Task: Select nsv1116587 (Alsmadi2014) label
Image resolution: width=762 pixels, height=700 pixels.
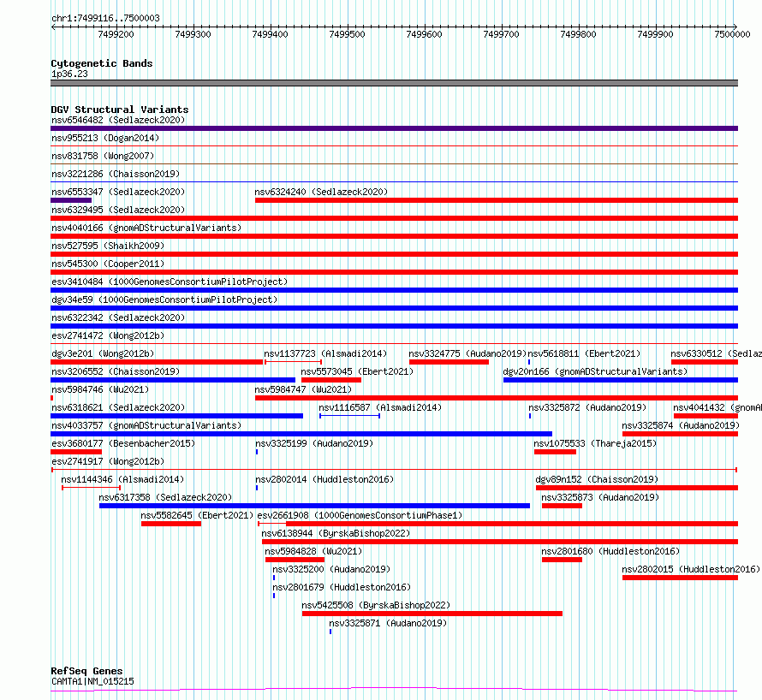Action: point(380,407)
